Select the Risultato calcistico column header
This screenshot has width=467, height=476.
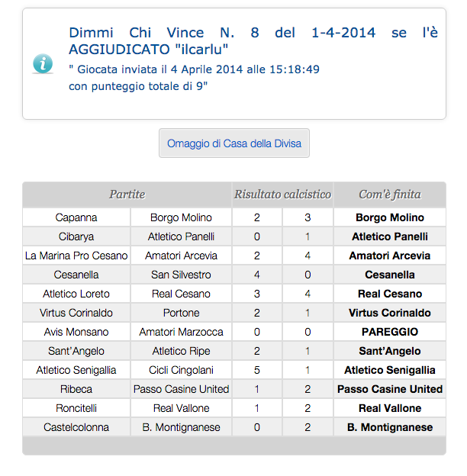(x=282, y=195)
